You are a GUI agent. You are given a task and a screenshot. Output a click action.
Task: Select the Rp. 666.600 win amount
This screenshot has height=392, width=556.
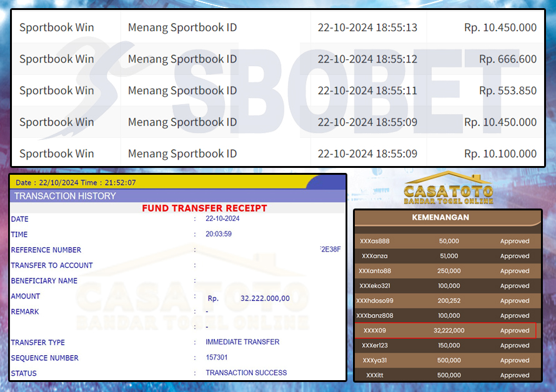click(x=507, y=59)
